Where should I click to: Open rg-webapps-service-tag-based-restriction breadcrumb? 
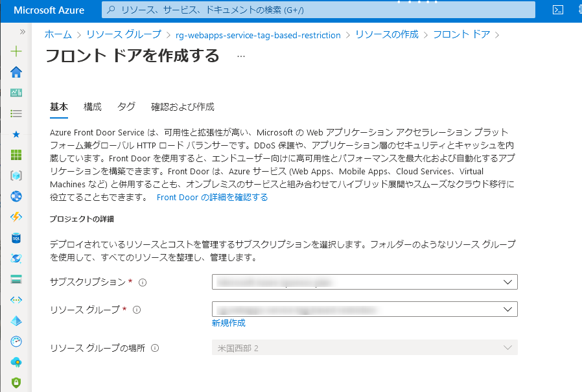point(258,35)
